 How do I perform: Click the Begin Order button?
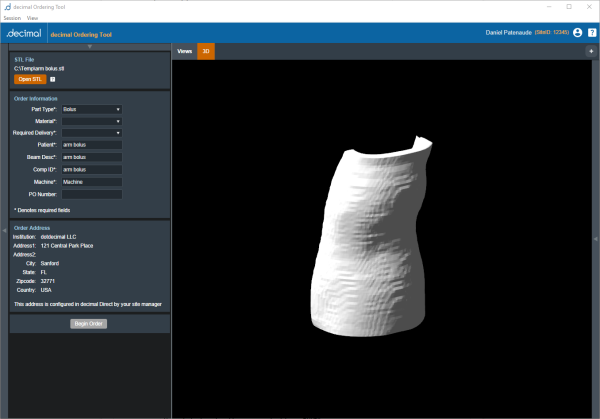88,324
